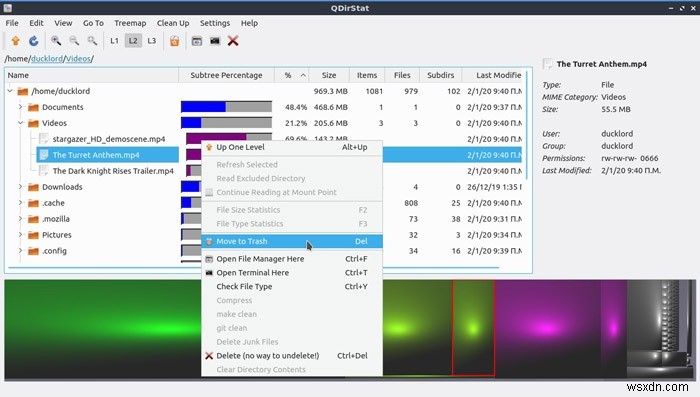The width and height of the screenshot is (700, 397).
Task: Click the Move to Trash toolbar icon
Action: (174, 41)
